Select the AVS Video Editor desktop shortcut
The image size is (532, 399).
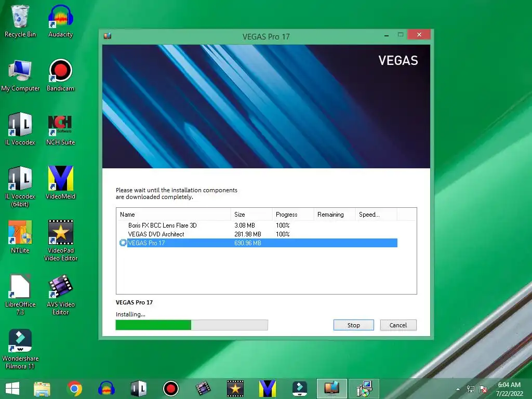60,295
